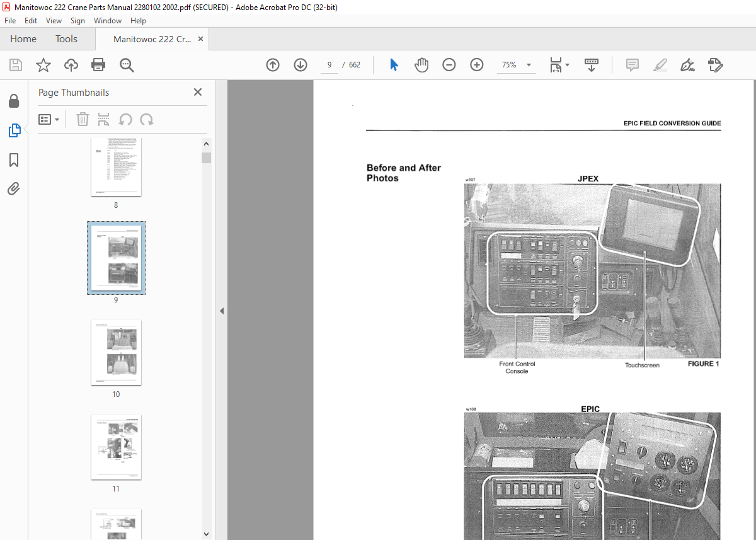Add a sticky note comment
Image resolution: width=756 pixels, height=540 pixels.
click(x=633, y=65)
